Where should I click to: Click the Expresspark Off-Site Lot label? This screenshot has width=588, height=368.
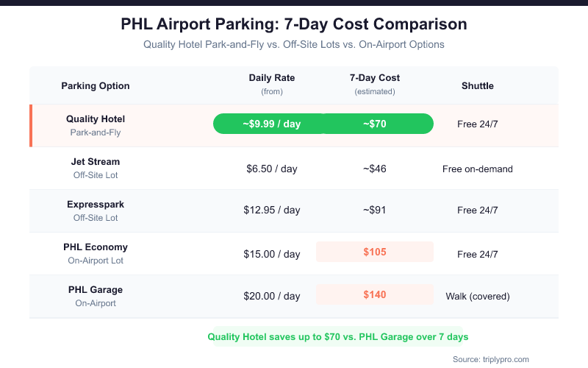pyautogui.click(x=96, y=210)
